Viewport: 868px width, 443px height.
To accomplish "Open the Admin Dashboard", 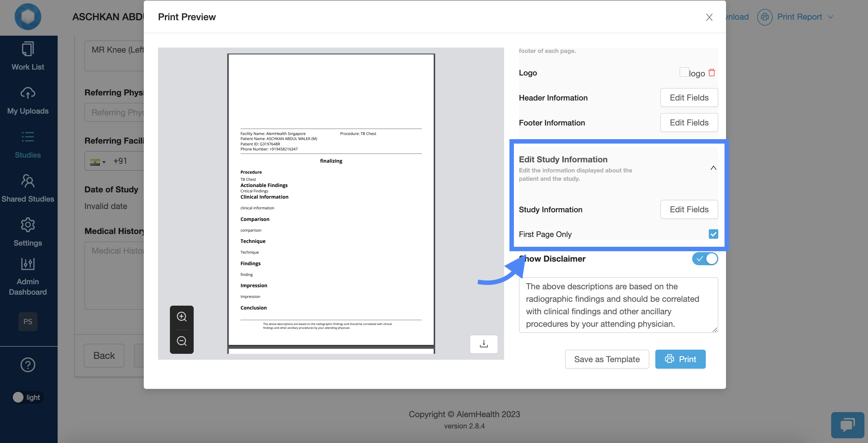I will [x=28, y=277].
